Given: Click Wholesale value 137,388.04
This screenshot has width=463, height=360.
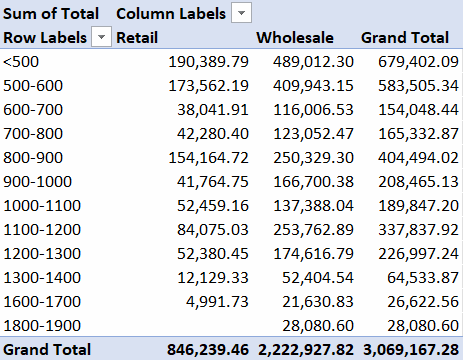Looking at the screenshot, I should coord(313,206).
